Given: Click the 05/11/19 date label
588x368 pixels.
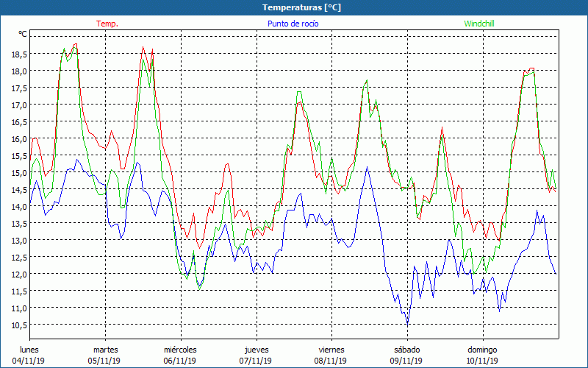Looking at the screenshot, I should pyautogui.click(x=104, y=361).
